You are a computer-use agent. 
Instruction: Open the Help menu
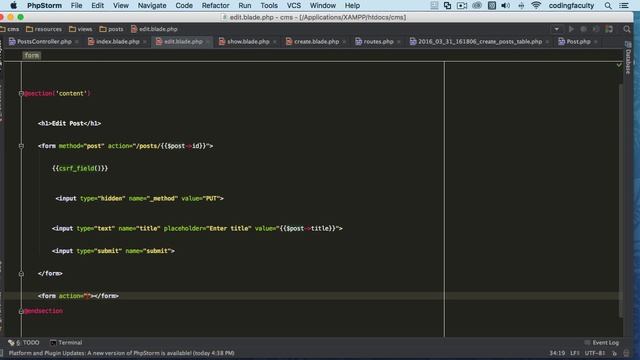[352, 5]
